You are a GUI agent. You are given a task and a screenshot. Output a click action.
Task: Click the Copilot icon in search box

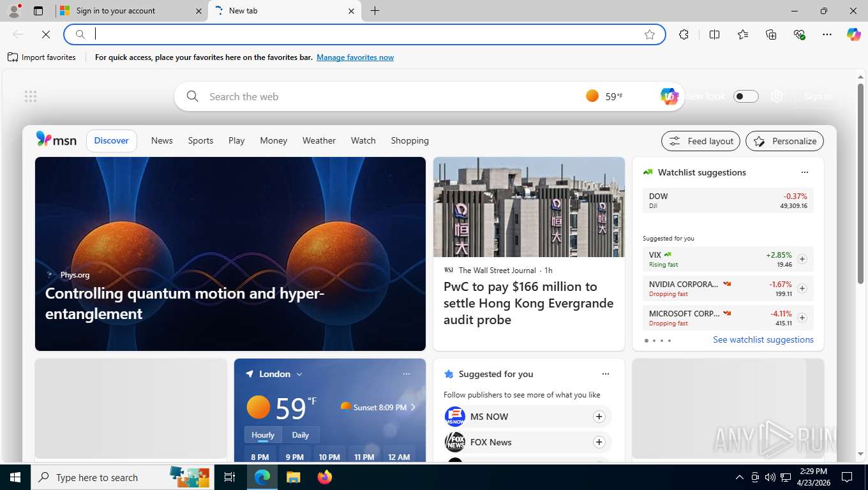point(668,96)
